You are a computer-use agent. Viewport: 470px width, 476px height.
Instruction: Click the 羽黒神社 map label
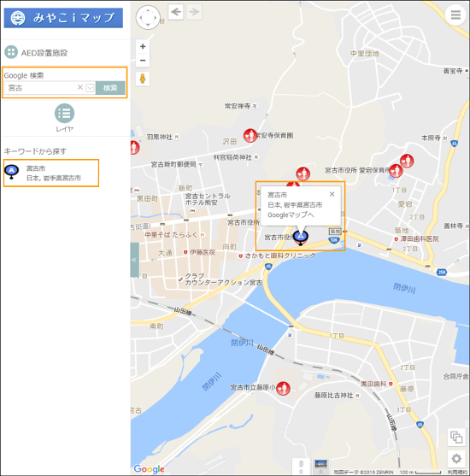pos(160,138)
